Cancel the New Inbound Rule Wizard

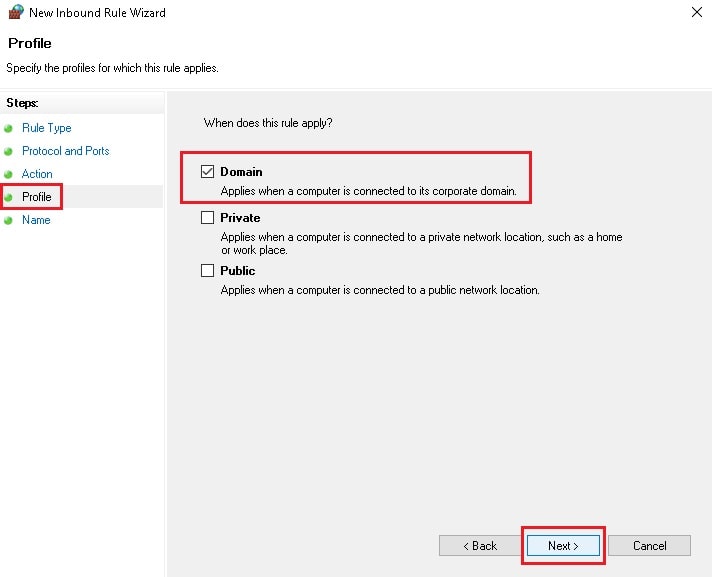(x=649, y=546)
